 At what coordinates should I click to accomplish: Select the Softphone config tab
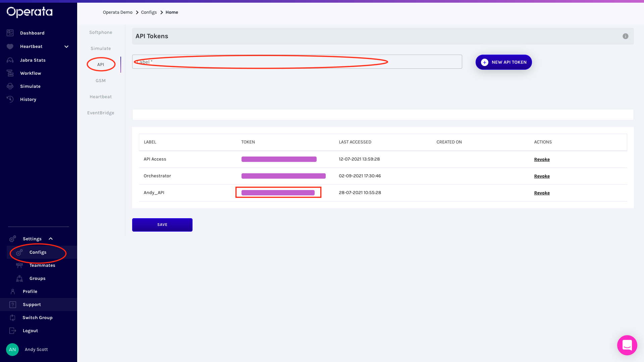pyautogui.click(x=101, y=33)
